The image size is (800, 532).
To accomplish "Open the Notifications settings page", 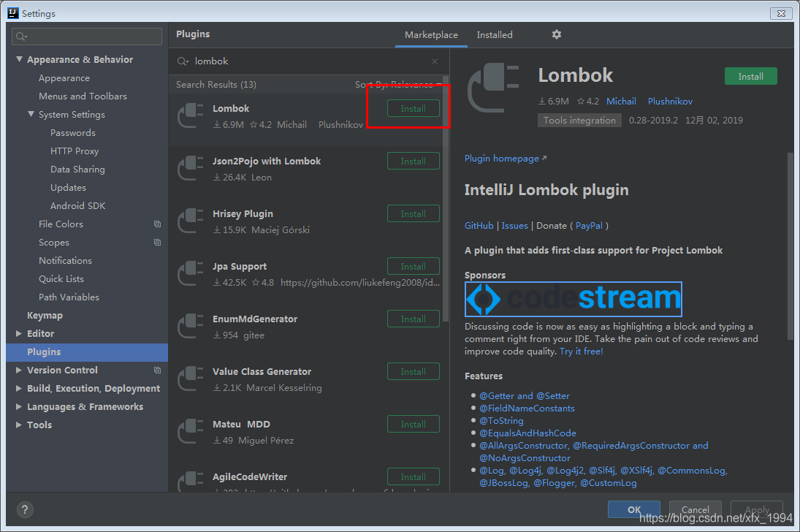I will pos(65,261).
